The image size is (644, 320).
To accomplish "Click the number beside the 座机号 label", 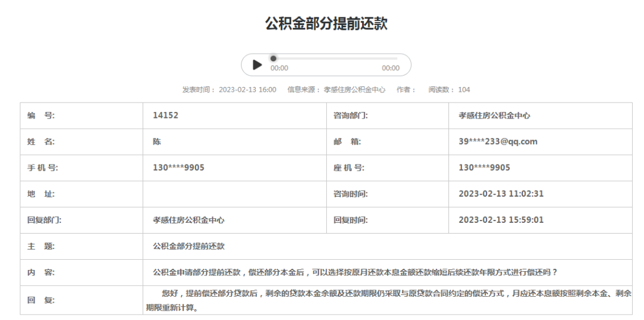I will pos(484,168).
